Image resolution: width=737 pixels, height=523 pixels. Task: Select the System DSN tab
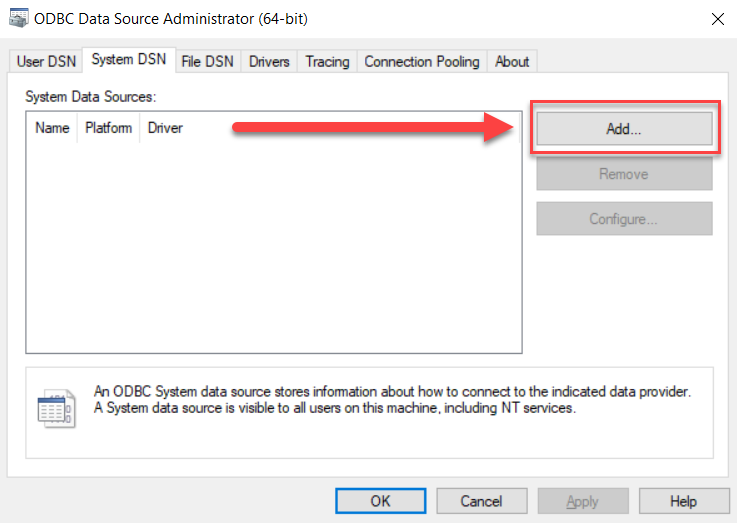tap(128, 60)
